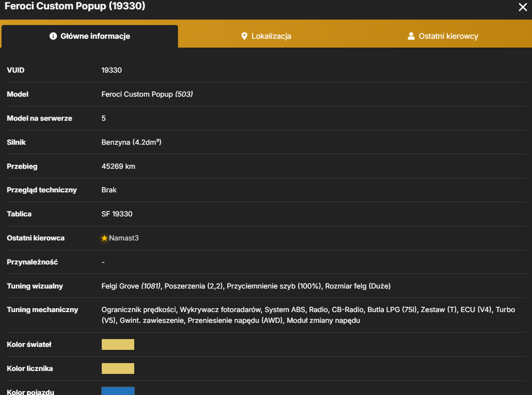Click the Tuning wizualny row label
Viewport: 532px width, 395px height.
click(35, 286)
